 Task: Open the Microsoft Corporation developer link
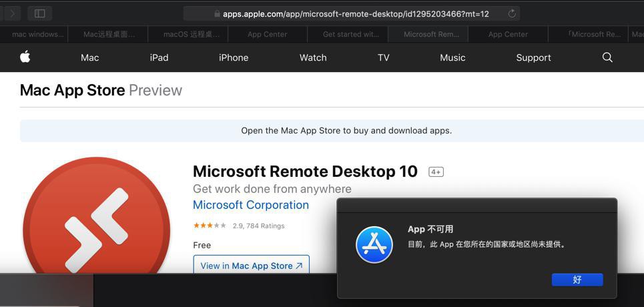tap(250, 205)
